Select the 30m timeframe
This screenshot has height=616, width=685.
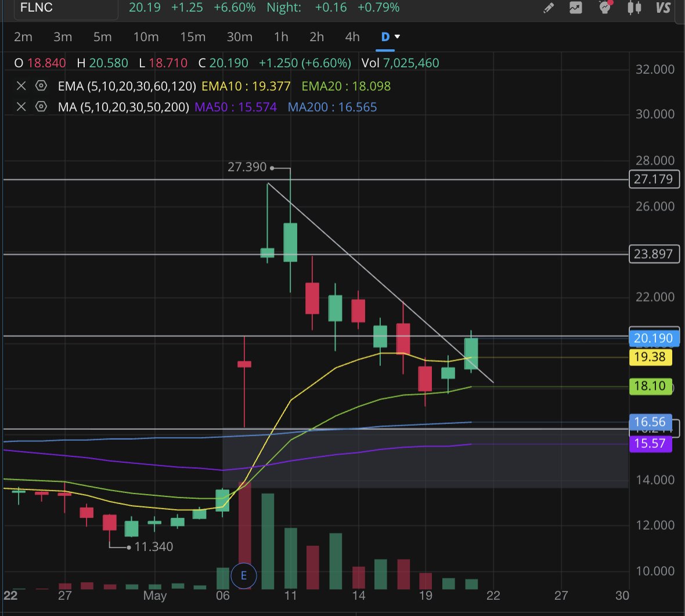239,37
